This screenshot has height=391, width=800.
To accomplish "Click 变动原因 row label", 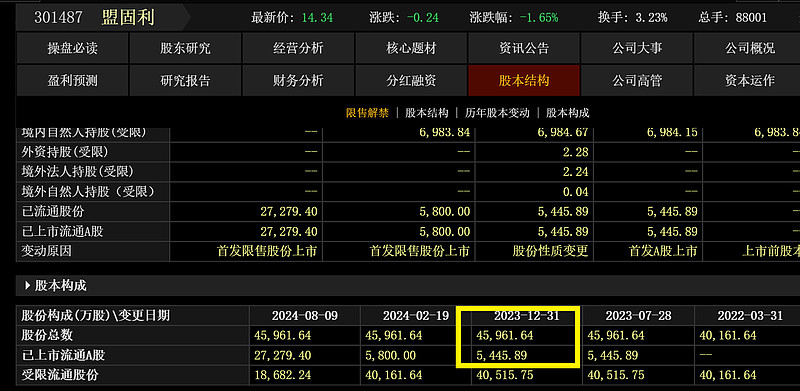I will 46,251.
